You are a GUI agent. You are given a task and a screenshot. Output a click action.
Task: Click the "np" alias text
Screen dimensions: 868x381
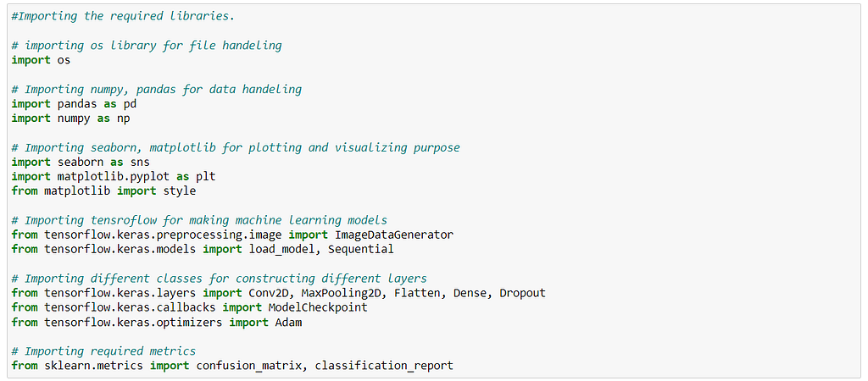pos(123,119)
